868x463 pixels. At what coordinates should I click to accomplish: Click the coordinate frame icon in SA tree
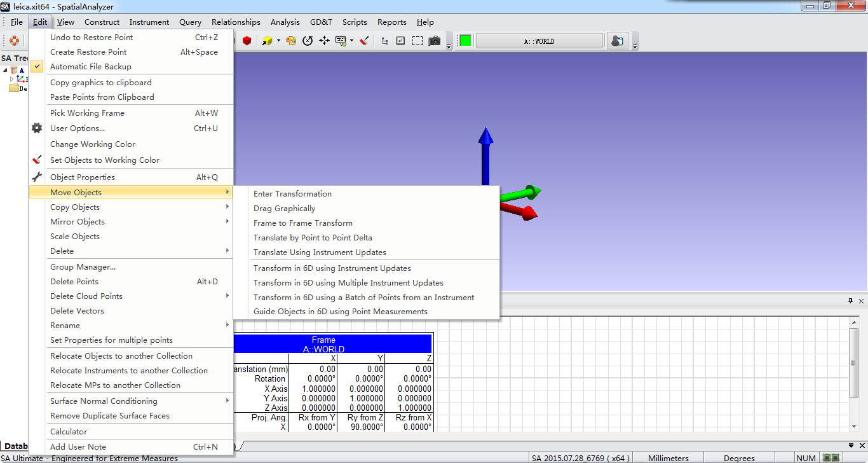[21, 79]
